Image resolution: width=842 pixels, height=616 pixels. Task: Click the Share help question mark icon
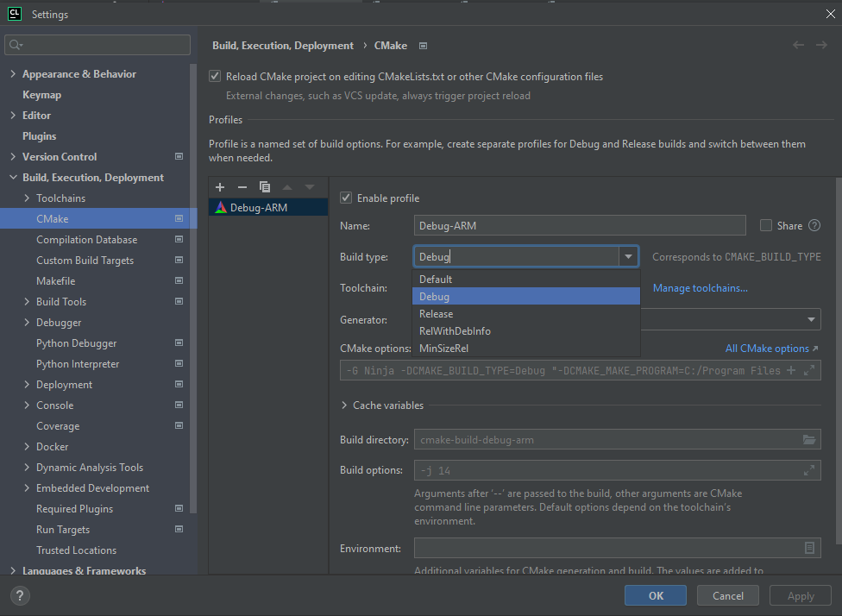tap(814, 225)
